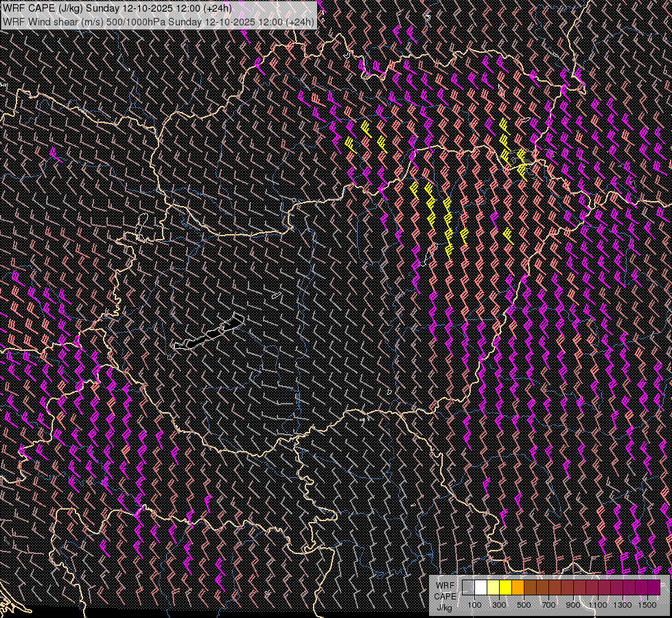672x618 pixels.
Task: Select the first brown swatch above 500
Action: (x=530, y=588)
